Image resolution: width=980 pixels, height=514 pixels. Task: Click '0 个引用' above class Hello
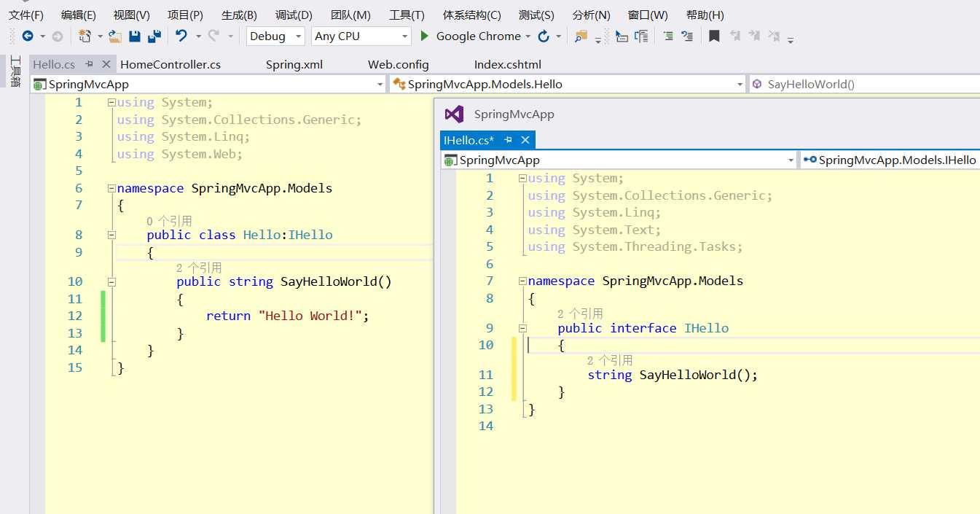[169, 221]
